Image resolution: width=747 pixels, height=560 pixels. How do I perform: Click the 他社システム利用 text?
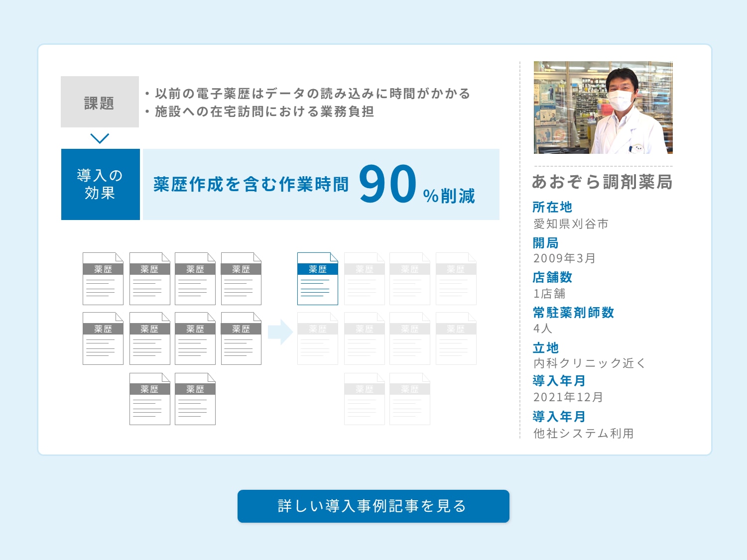[x=583, y=434]
